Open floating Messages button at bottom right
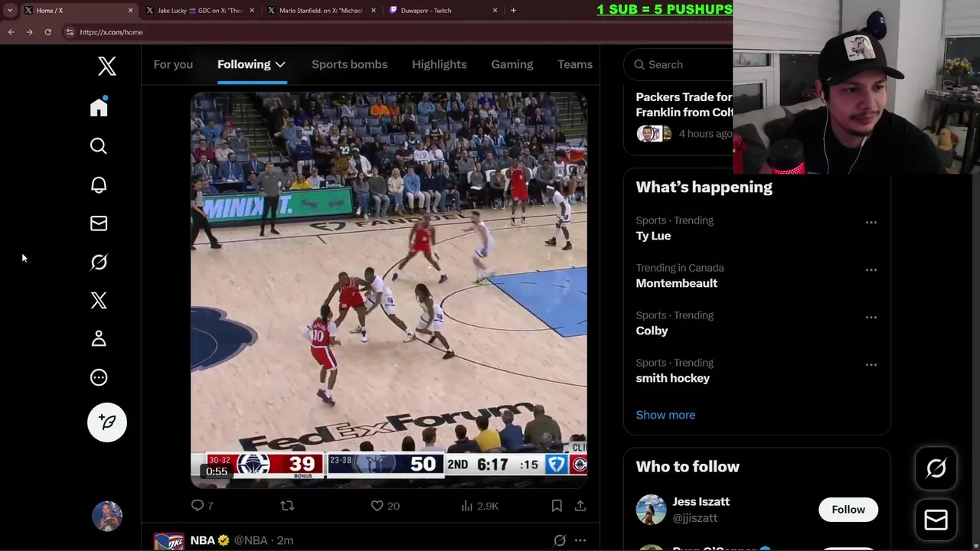 (x=936, y=520)
